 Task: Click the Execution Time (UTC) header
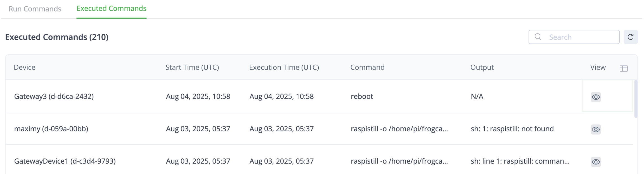point(284,67)
